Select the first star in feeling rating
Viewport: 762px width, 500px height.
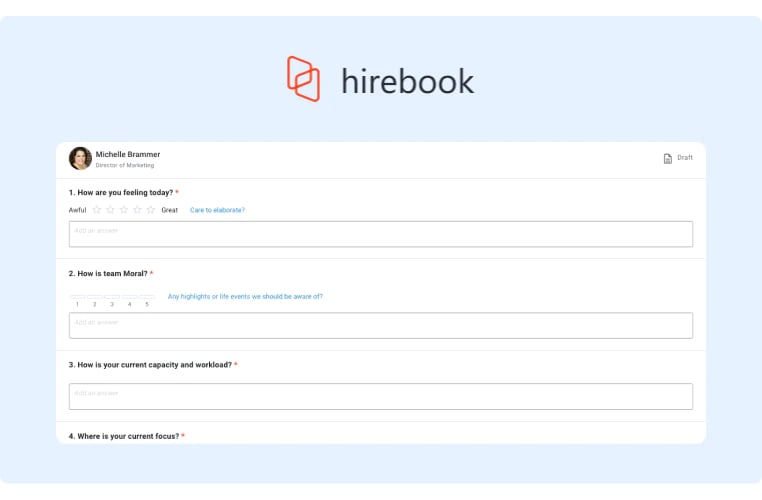pyautogui.click(x=97, y=209)
